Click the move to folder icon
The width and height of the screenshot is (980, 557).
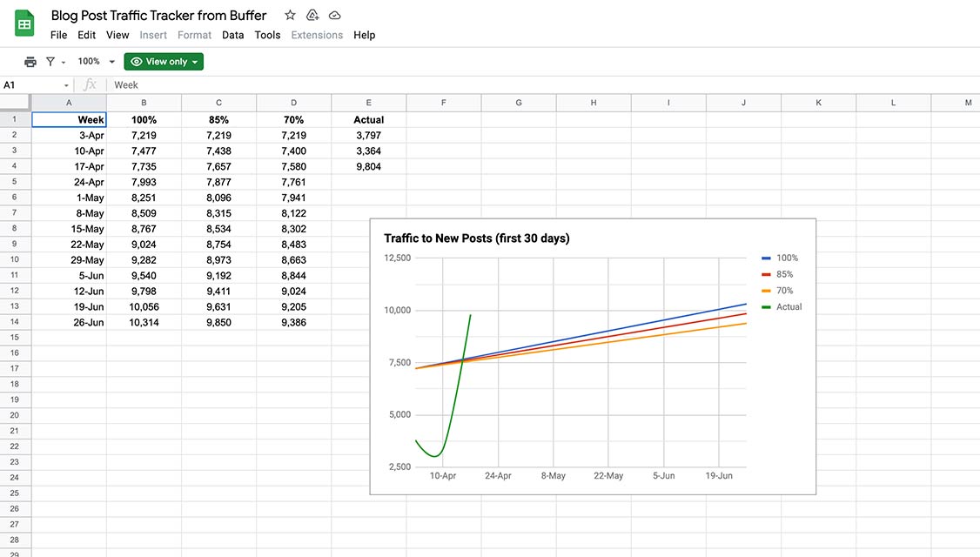312,16
